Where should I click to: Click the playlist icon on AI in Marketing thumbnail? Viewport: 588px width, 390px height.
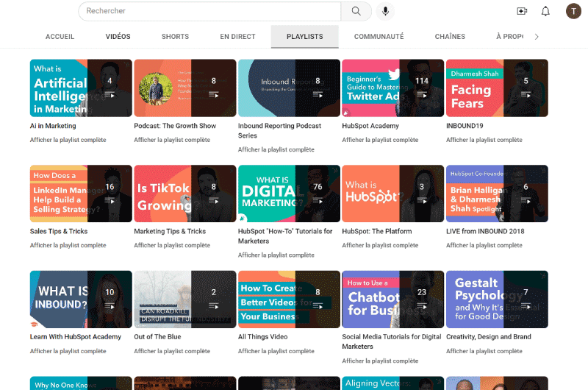(x=110, y=95)
